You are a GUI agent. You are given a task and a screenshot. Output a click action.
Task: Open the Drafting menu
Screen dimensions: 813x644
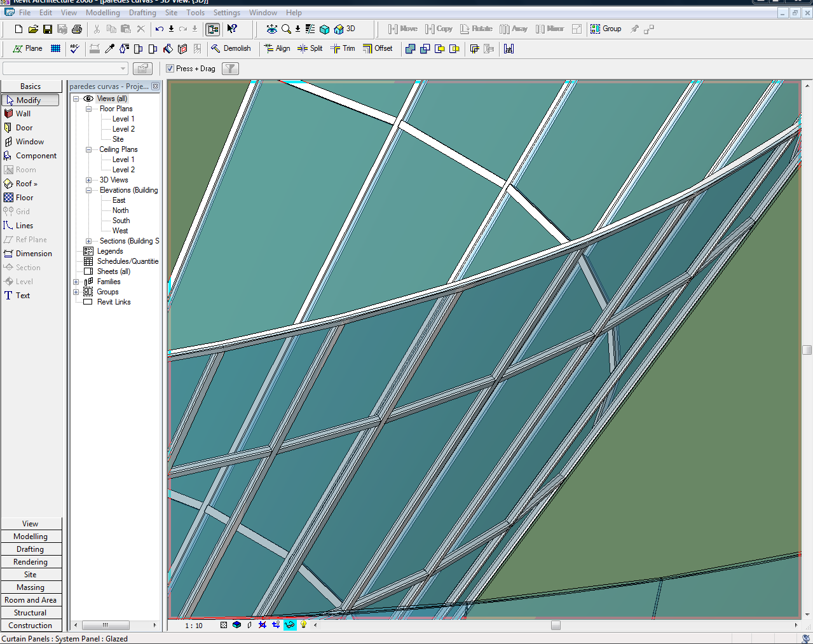(142, 13)
